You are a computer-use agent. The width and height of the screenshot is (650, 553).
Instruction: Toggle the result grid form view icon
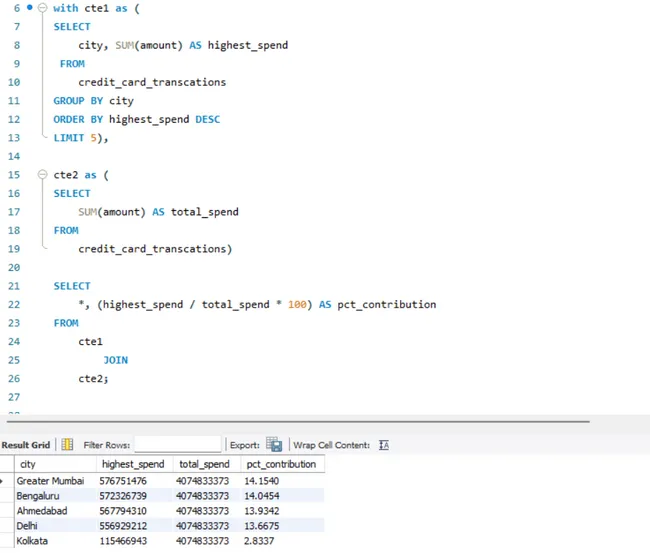coord(67,444)
